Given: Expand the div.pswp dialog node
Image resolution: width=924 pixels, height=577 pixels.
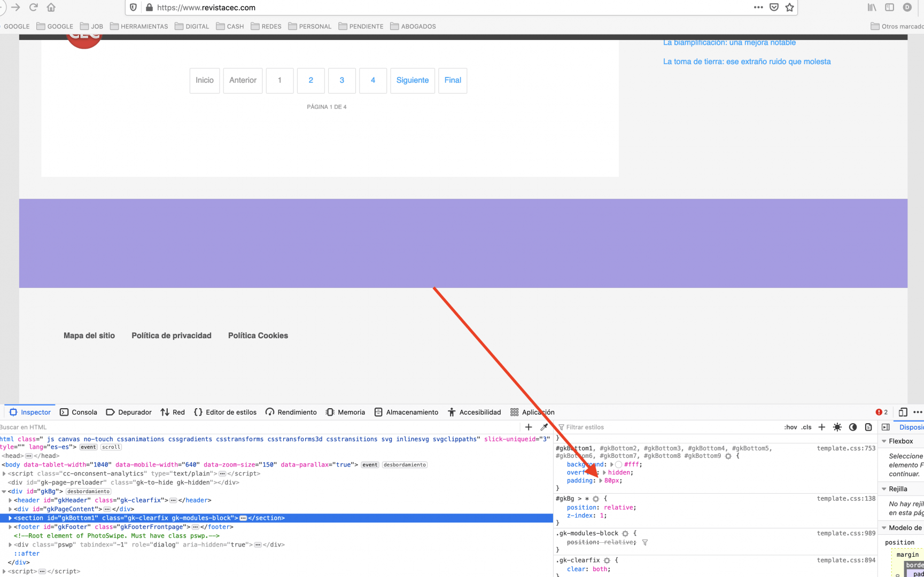Looking at the screenshot, I should (10, 544).
